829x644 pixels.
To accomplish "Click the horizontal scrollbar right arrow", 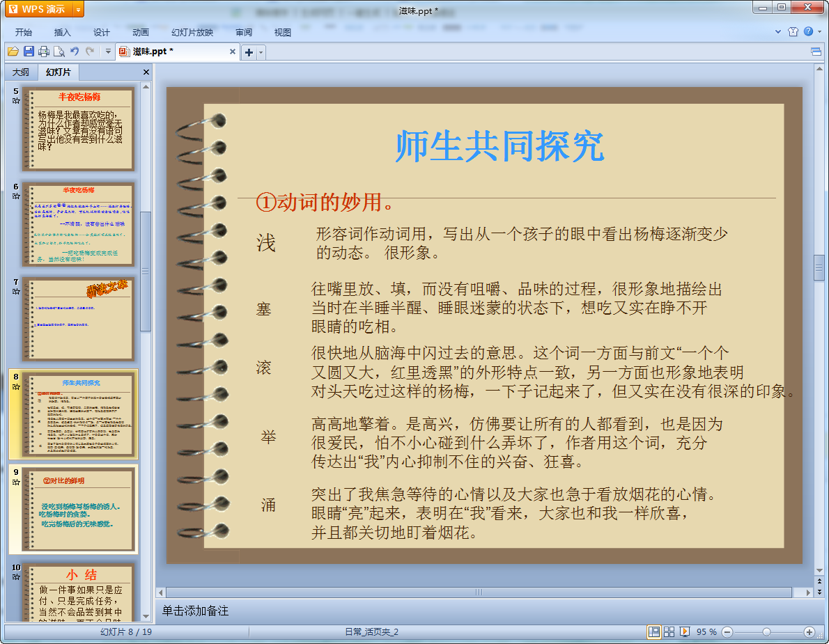I will coord(808,592).
